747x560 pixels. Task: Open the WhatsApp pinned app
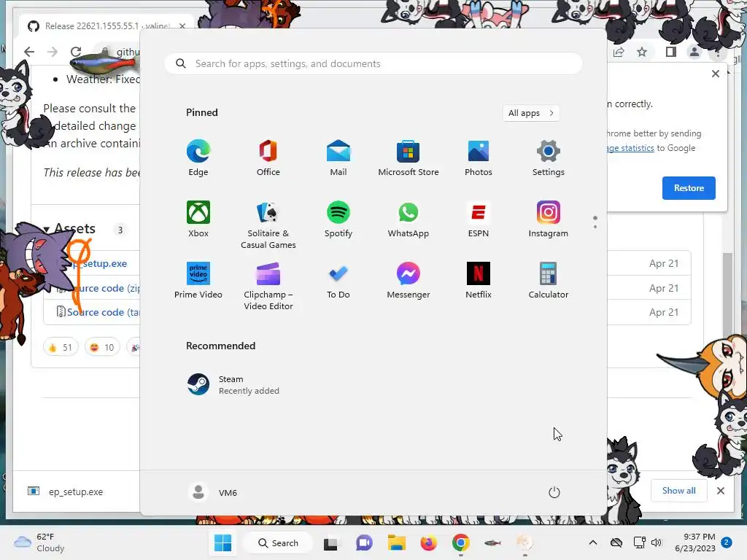(409, 219)
